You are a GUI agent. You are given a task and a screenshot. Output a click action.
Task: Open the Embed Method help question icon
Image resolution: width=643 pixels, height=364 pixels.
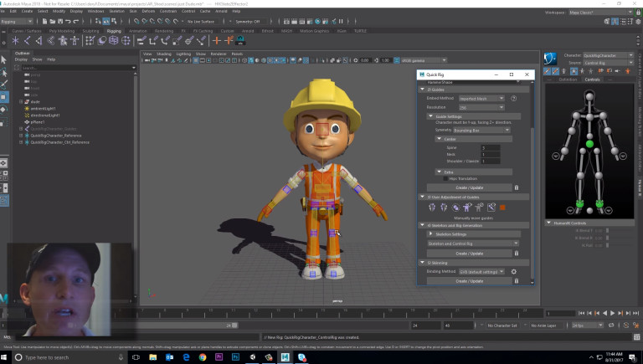pyautogui.click(x=513, y=99)
